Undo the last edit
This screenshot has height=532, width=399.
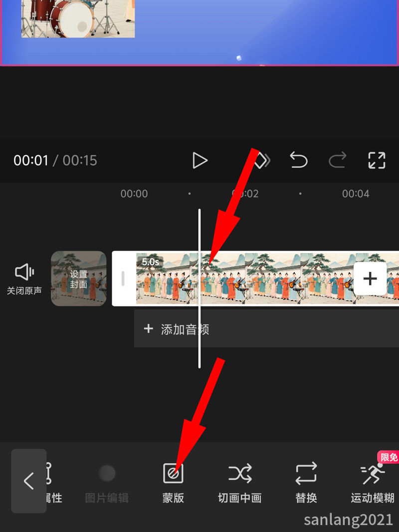pos(299,160)
